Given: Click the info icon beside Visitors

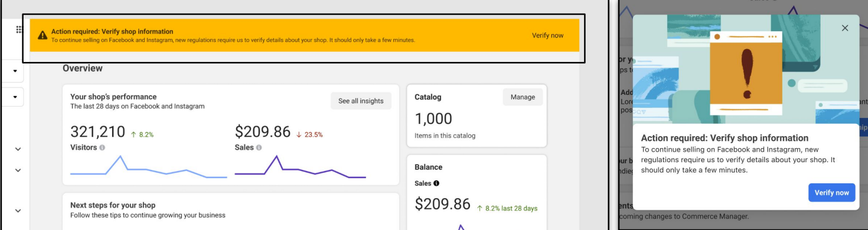Looking at the screenshot, I should [x=102, y=147].
